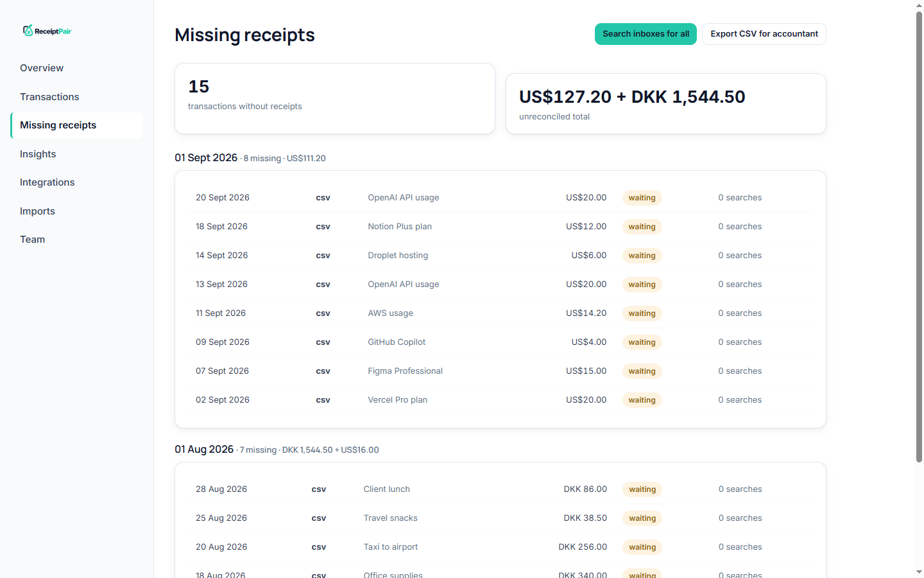Open the 20 Sept 2026 OpenAI API usage row

click(x=501, y=198)
